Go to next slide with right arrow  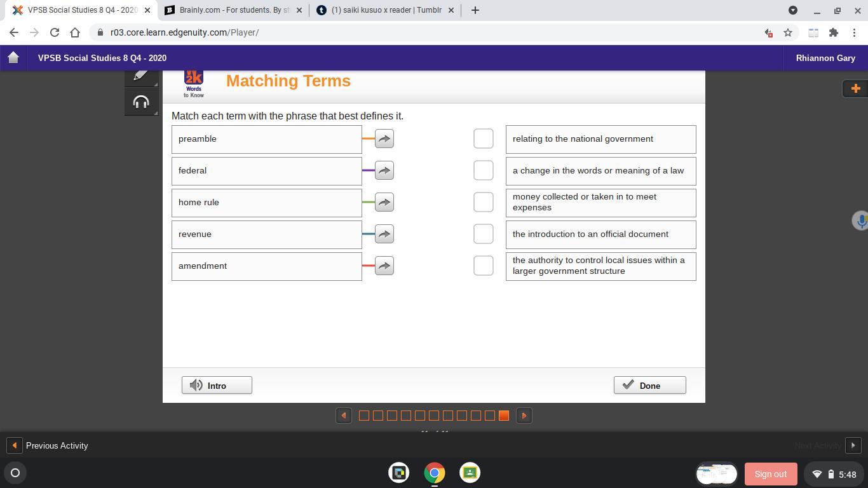pyautogui.click(x=524, y=416)
